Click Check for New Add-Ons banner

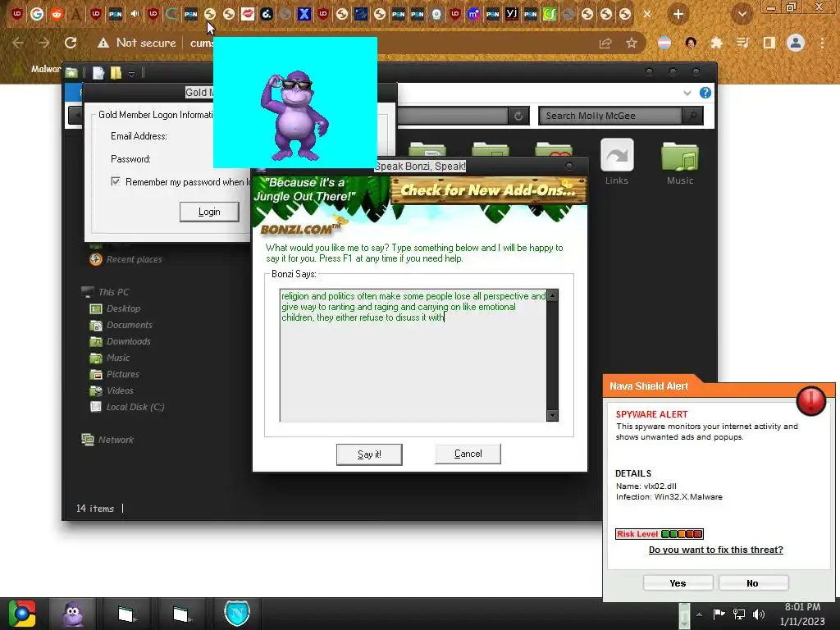pos(489,190)
